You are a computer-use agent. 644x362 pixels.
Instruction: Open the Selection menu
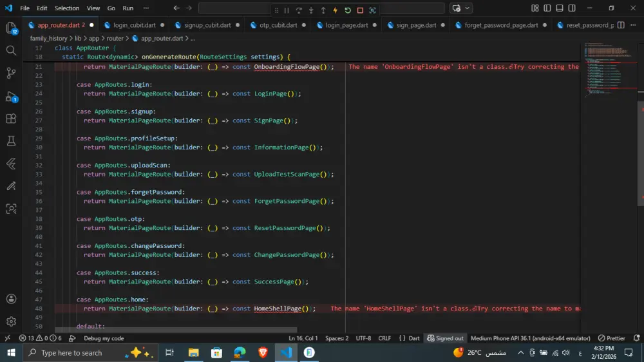tap(67, 8)
